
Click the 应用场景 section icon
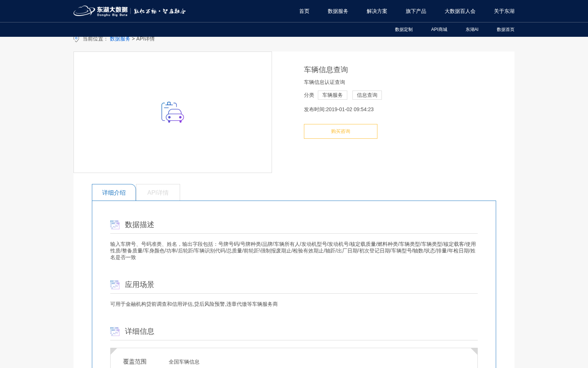(115, 284)
